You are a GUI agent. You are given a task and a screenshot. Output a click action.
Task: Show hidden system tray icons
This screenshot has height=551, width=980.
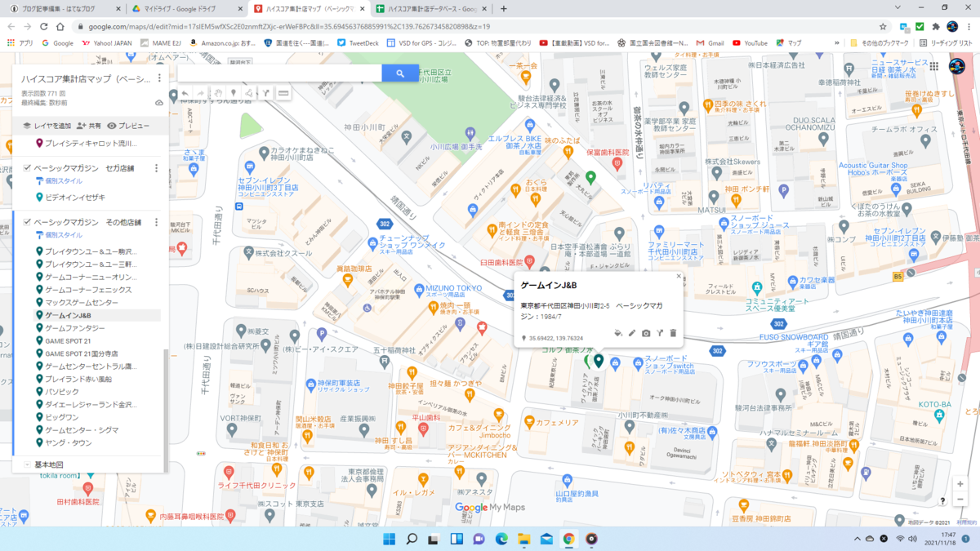pyautogui.click(x=857, y=539)
